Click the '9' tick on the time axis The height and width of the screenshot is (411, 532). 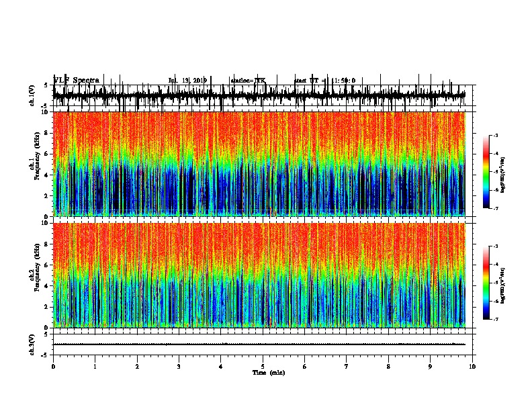pos(430,367)
